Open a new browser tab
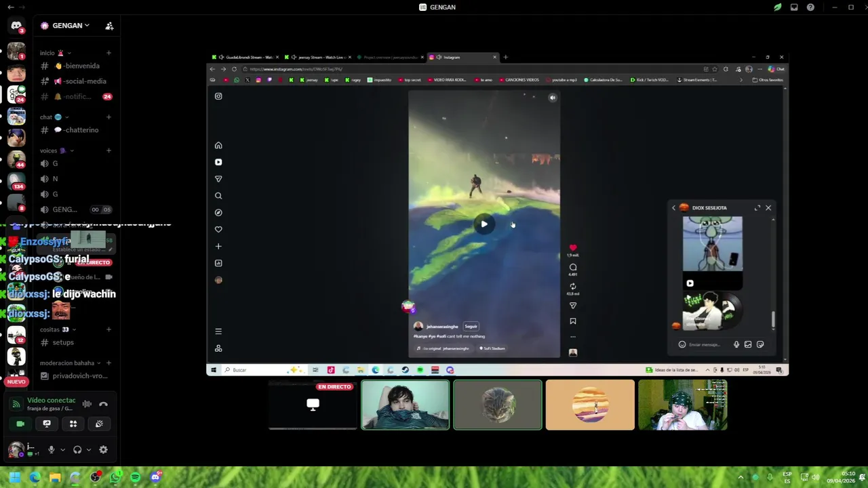This screenshot has height=488, width=868. (x=505, y=57)
